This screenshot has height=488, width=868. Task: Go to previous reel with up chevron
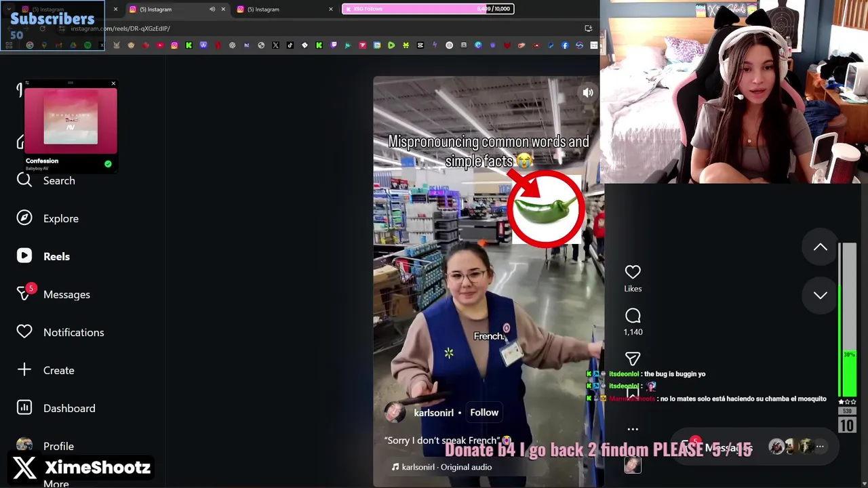tap(821, 247)
